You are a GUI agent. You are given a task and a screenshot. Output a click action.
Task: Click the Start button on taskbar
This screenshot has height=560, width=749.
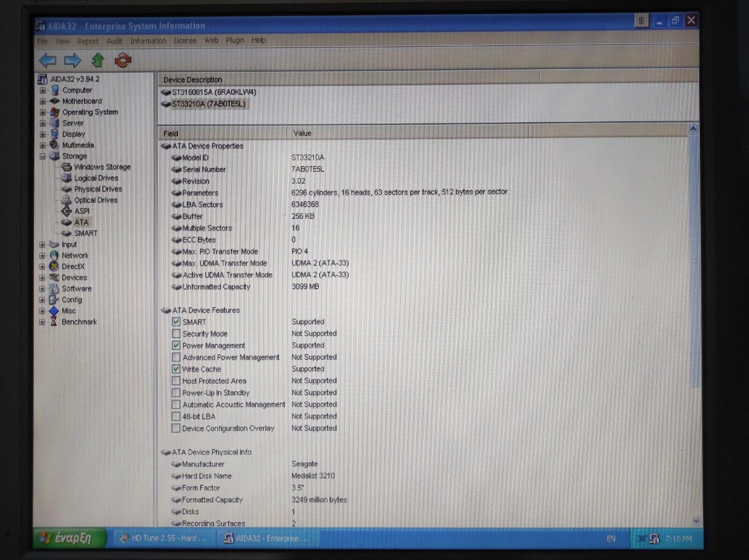(70, 538)
